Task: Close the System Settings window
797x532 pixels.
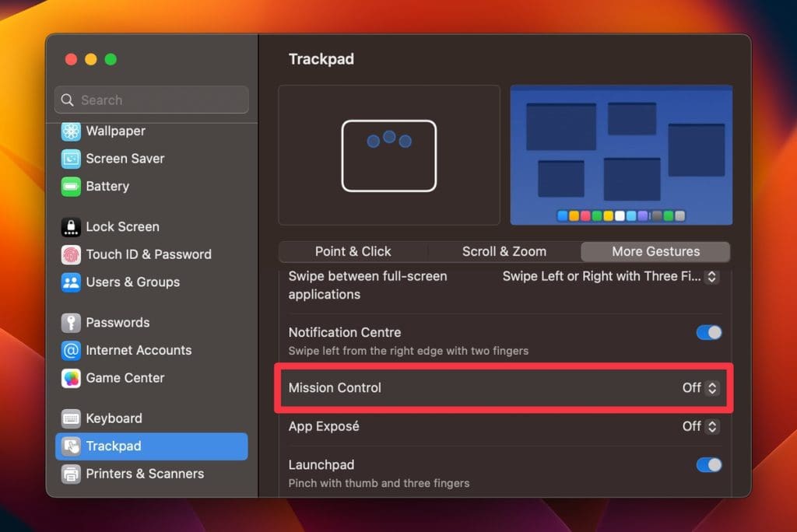Action: pos(71,59)
